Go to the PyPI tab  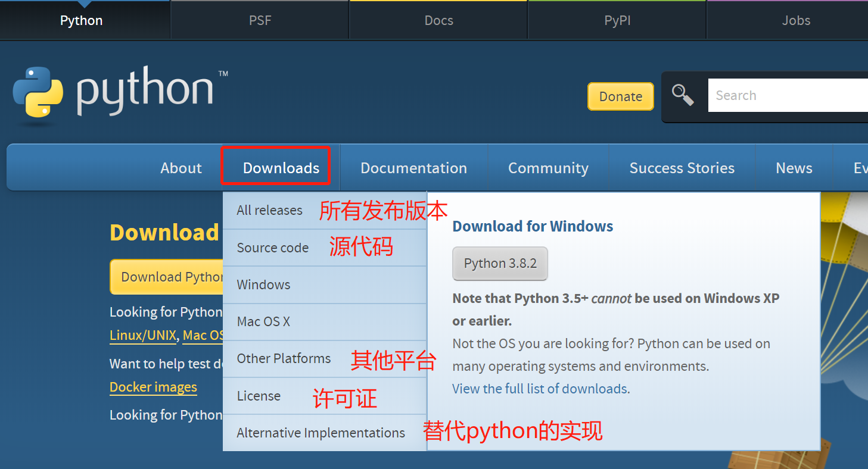click(617, 20)
